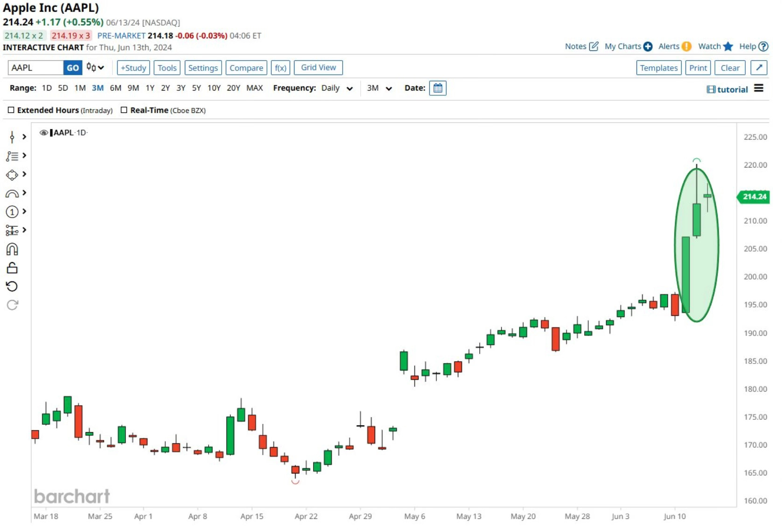This screenshot has height=532, width=783.
Task: Open the hamburger menu beside tutorial
Action: (x=759, y=88)
